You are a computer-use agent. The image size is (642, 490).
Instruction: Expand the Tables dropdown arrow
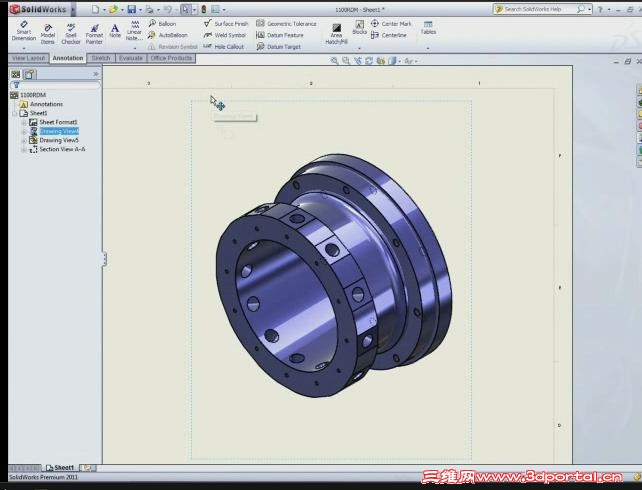click(x=428, y=48)
